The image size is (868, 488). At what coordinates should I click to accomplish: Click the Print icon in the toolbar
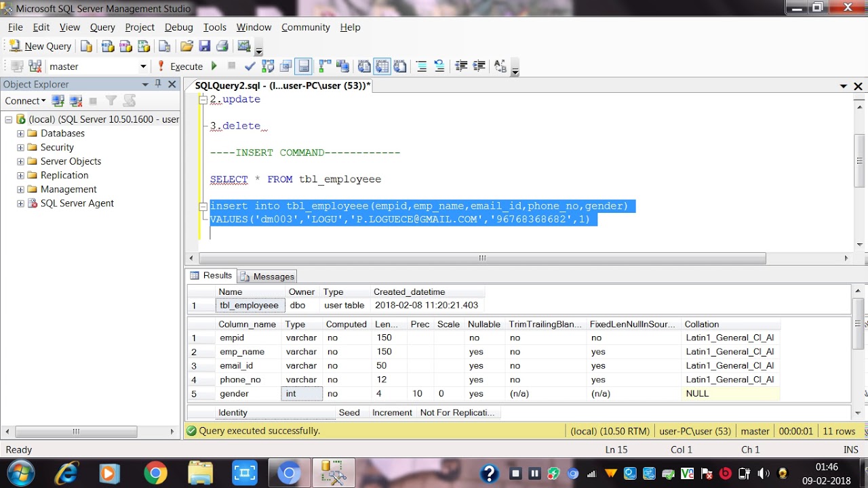(x=222, y=46)
